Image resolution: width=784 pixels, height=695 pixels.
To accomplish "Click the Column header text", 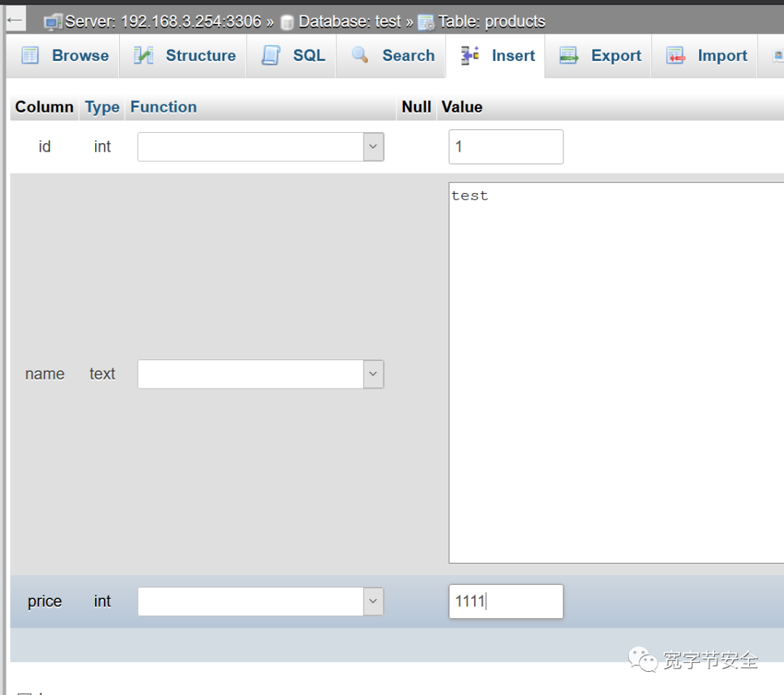I will tap(44, 107).
